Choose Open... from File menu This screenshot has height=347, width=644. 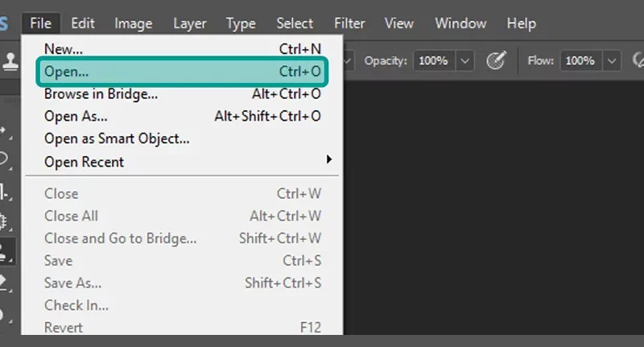(x=183, y=72)
